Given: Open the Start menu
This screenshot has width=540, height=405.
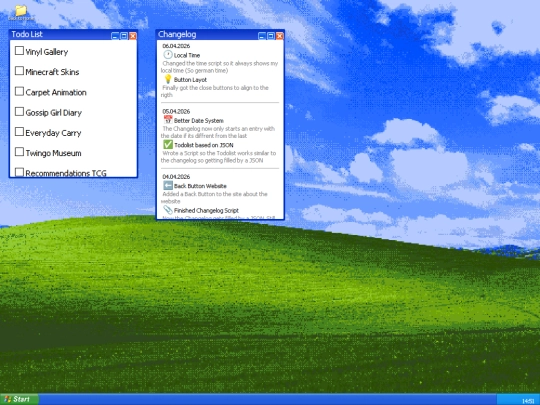Looking at the screenshot, I should [19, 399].
